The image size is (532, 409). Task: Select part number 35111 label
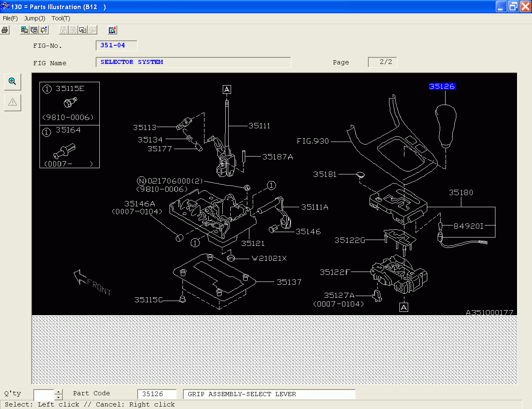pos(259,126)
